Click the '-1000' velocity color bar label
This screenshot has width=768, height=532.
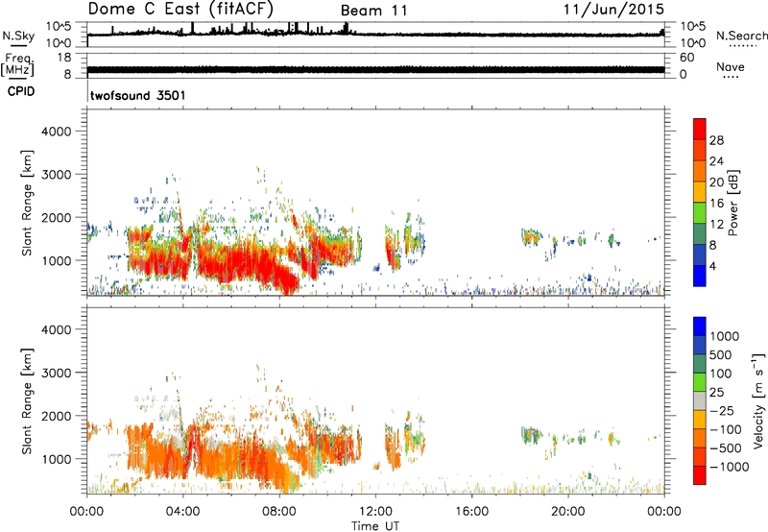pos(730,467)
